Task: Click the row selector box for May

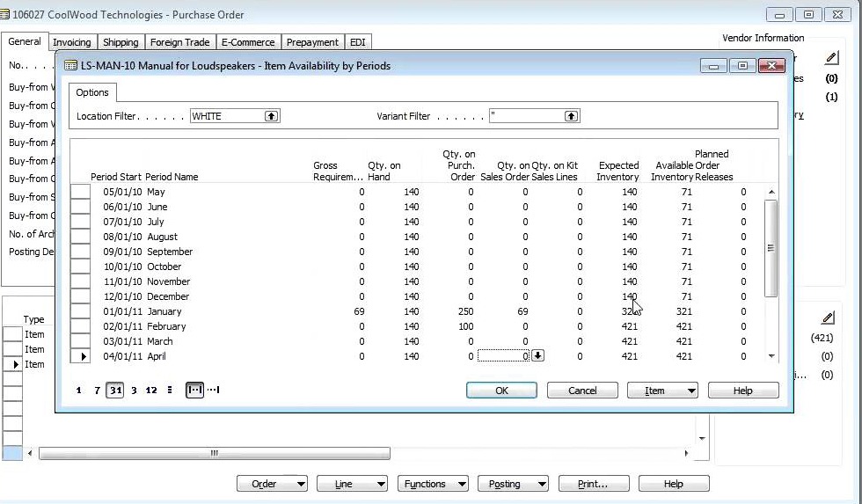Action: pyautogui.click(x=80, y=192)
